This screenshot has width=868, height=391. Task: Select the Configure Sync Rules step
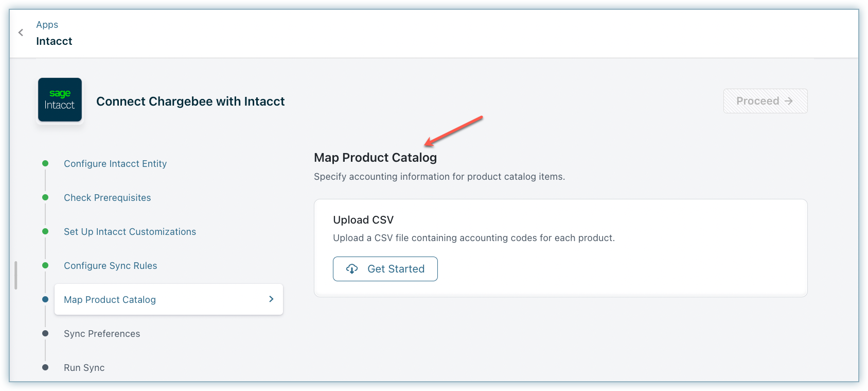110,266
